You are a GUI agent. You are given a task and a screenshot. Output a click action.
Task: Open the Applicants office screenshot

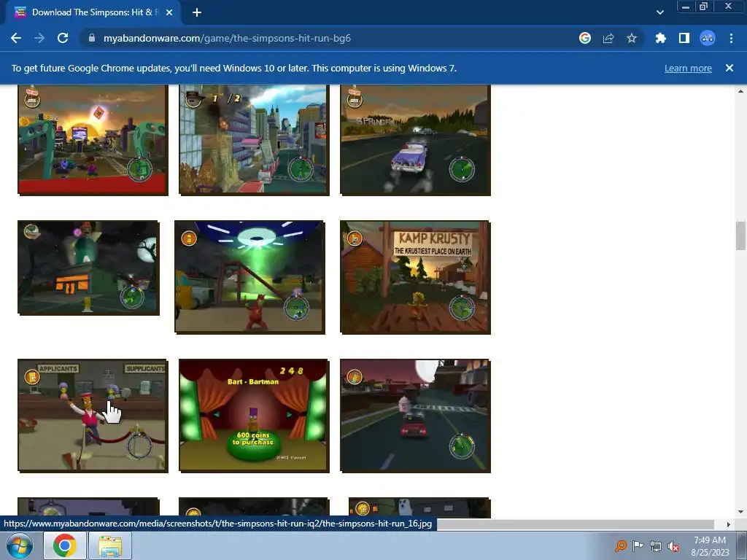click(x=93, y=416)
